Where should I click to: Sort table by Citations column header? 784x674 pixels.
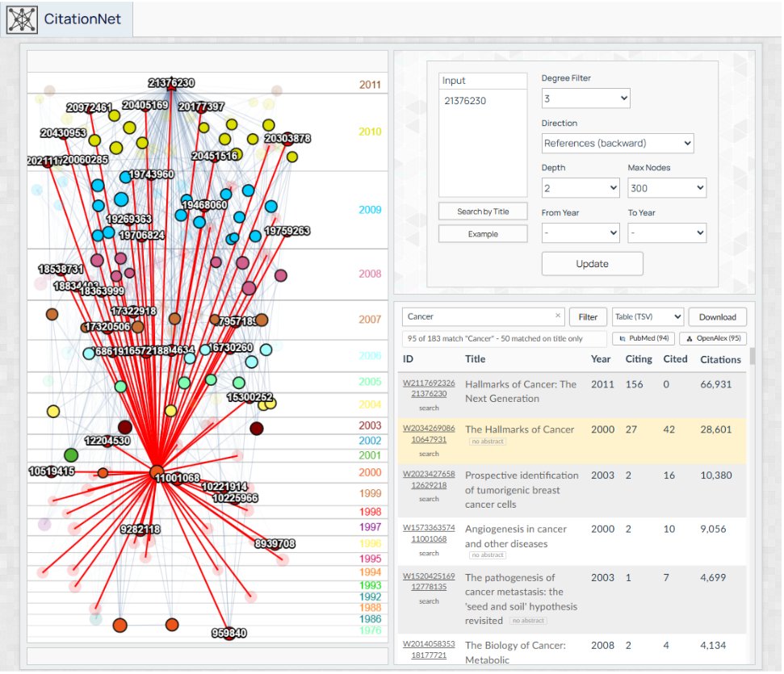[x=720, y=359]
